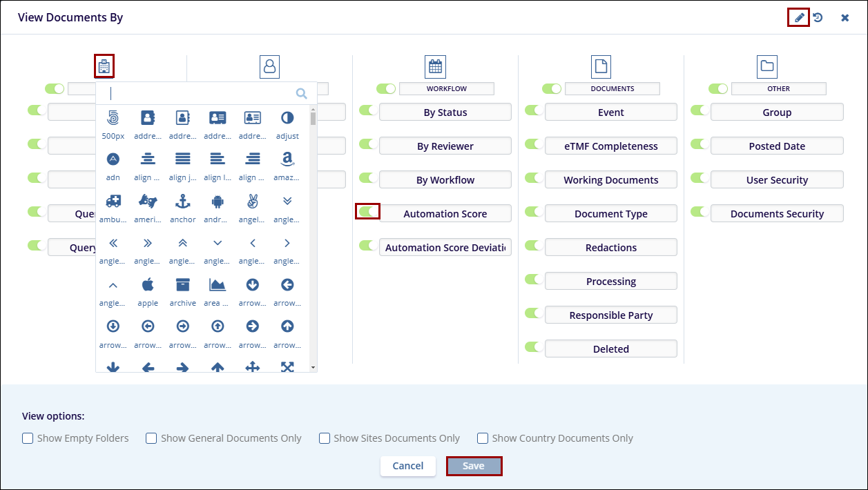Select the angle double down chevron icon
Screen dimensions: 868x490
pos(287,202)
